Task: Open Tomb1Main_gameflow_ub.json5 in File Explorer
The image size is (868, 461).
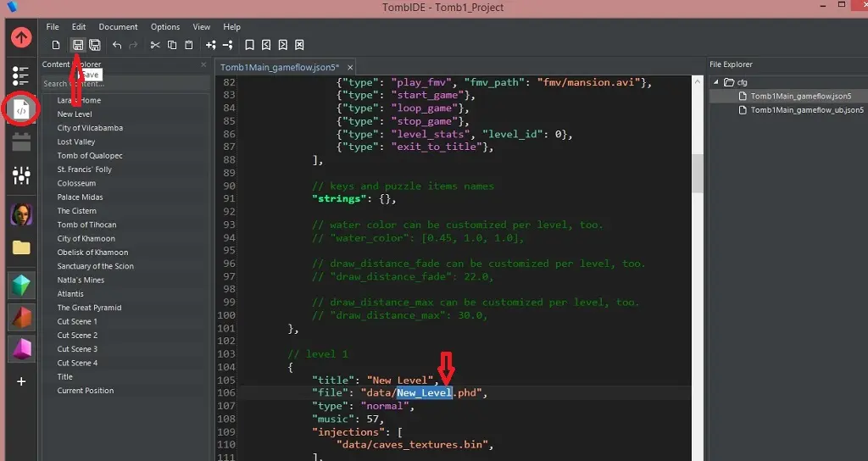Action: point(807,110)
